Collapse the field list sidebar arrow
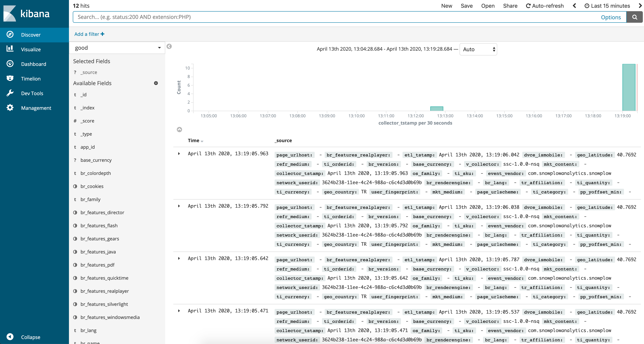644x344 pixels. tap(169, 46)
